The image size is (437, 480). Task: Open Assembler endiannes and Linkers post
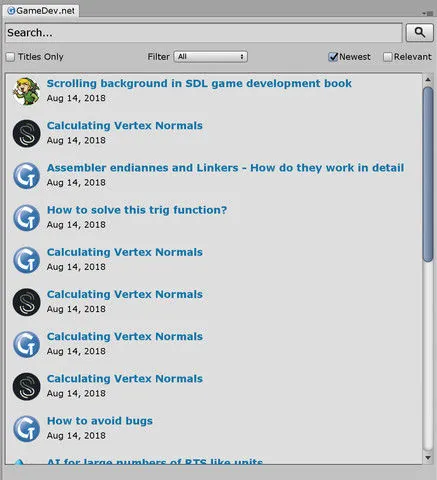pos(225,168)
